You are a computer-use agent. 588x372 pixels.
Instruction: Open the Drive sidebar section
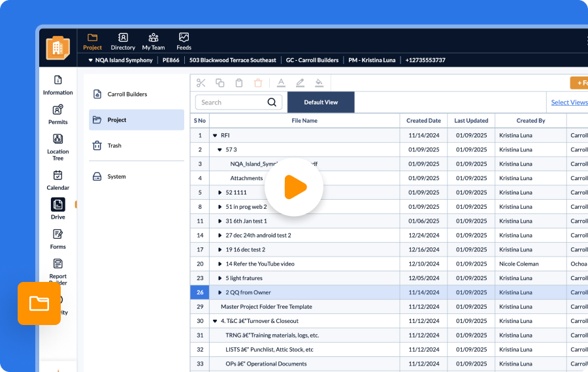[x=57, y=209]
